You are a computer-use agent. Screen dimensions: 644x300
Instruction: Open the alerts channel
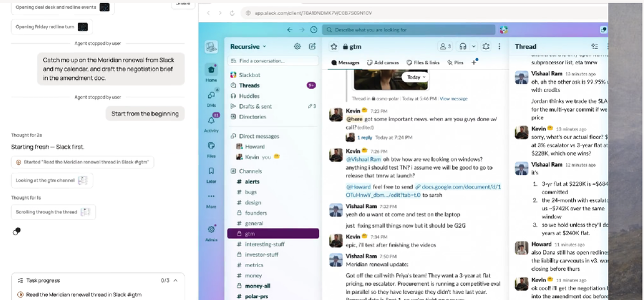(x=272, y=182)
